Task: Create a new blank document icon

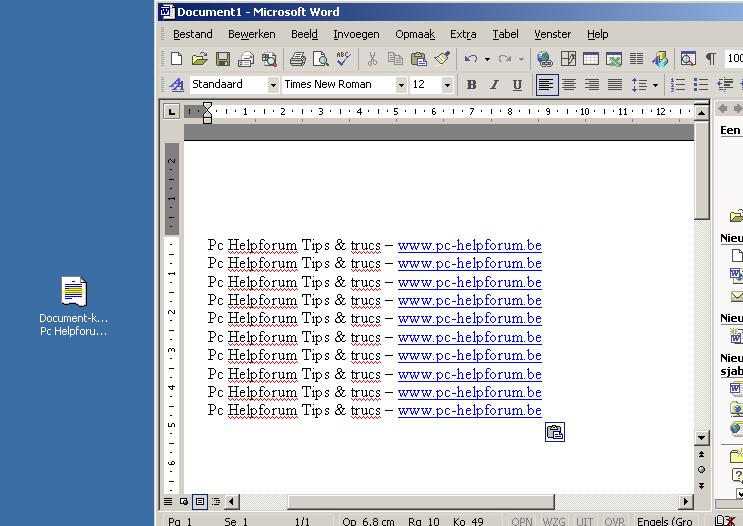Action: click(x=176, y=59)
